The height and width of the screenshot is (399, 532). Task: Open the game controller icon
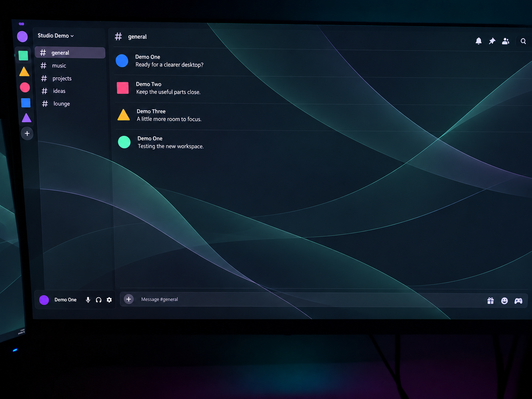click(x=518, y=301)
